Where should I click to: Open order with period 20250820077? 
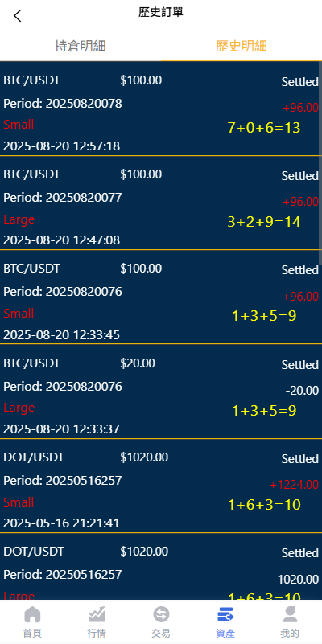(x=161, y=203)
